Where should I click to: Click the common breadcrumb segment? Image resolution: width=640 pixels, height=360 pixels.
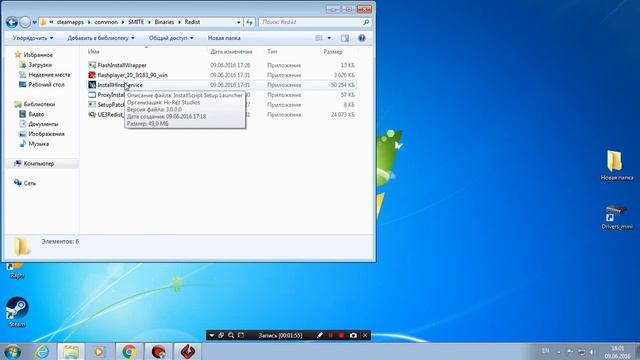coord(106,22)
